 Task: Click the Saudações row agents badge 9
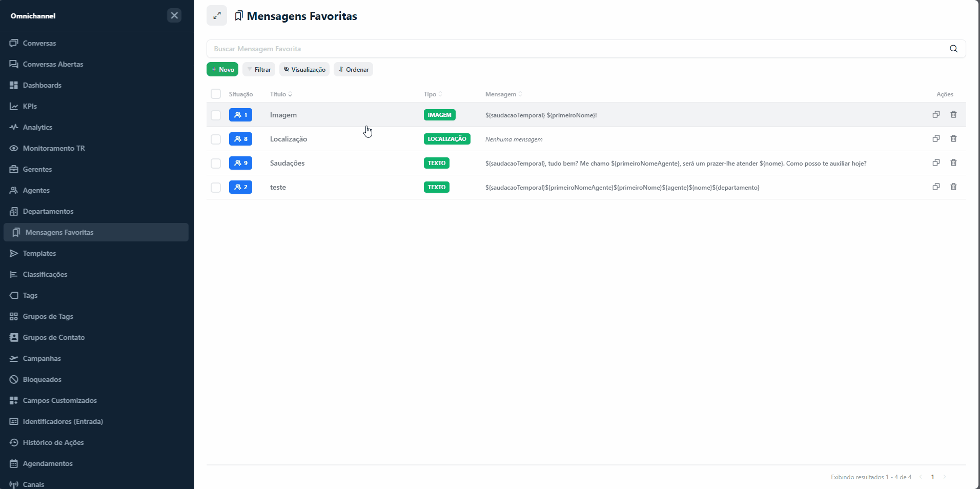240,163
